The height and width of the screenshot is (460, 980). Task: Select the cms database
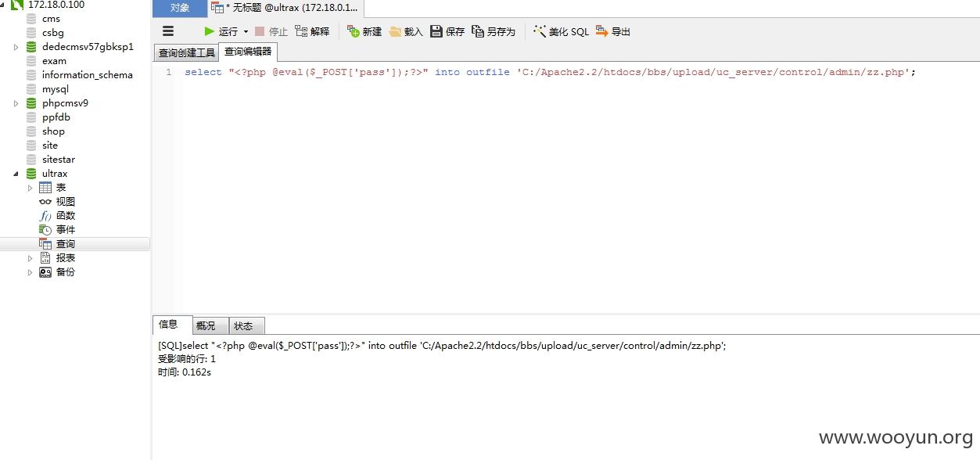pyautogui.click(x=51, y=19)
